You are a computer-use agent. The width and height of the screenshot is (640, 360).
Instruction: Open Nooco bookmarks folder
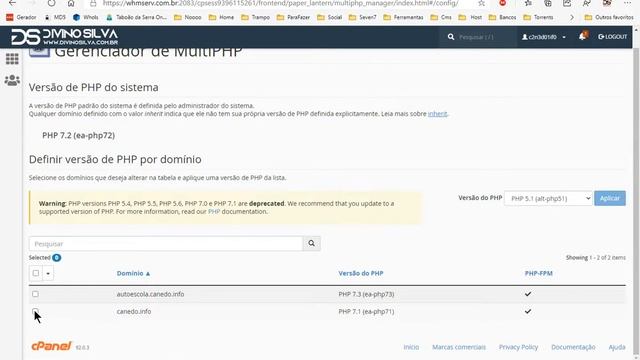tap(188, 17)
